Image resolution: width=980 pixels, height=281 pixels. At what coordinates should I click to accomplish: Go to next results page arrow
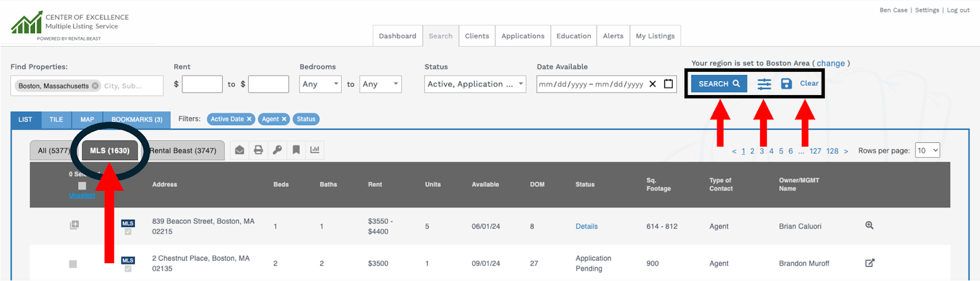pos(846,151)
